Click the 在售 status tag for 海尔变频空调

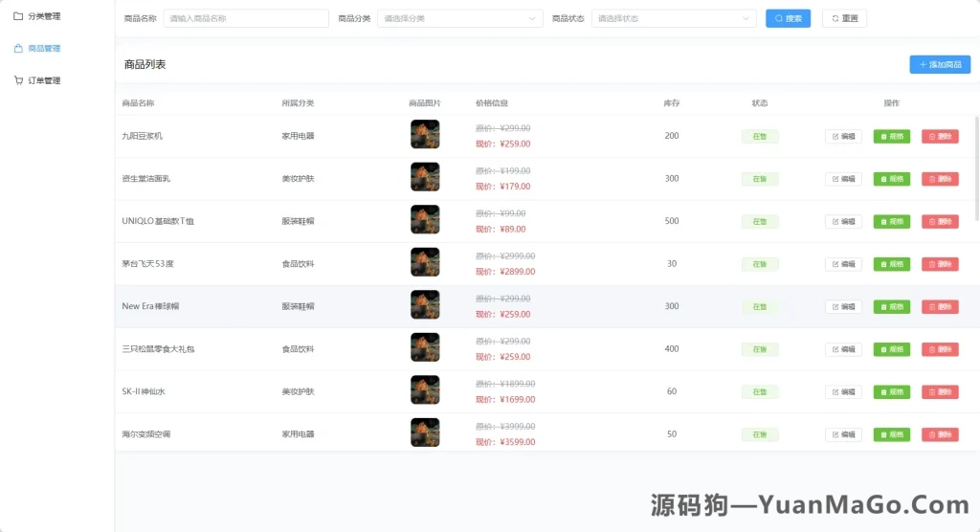point(760,434)
